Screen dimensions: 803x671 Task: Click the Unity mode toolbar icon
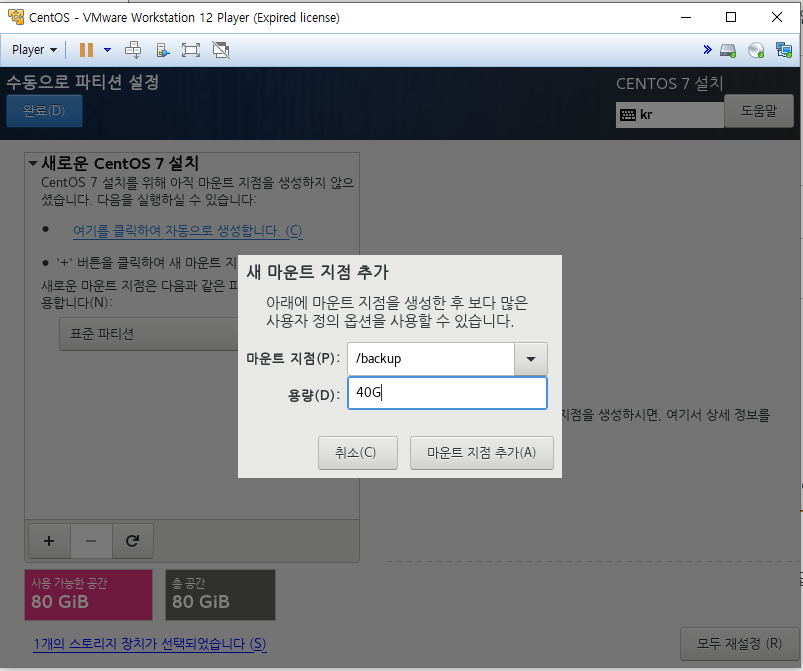click(x=163, y=50)
